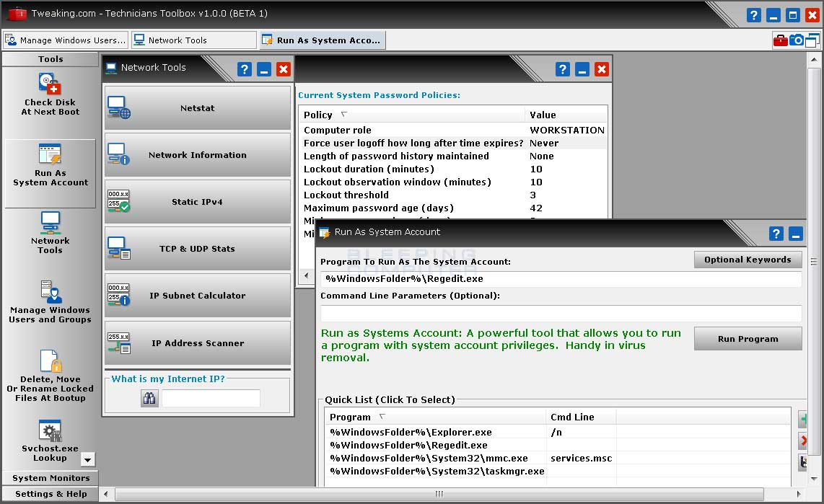Switch to Run As System Account tab
This screenshot has width=824, height=504.
323,40
